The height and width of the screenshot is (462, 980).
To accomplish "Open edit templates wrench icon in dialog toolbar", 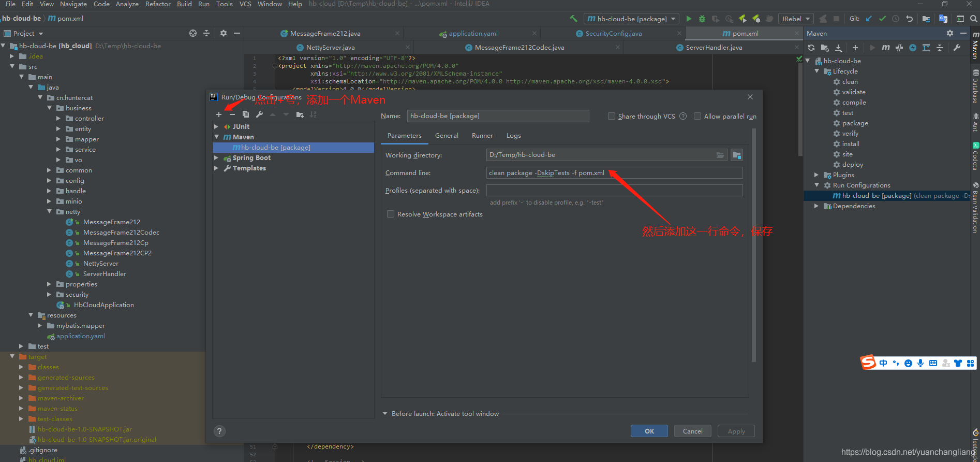I will pyautogui.click(x=259, y=114).
